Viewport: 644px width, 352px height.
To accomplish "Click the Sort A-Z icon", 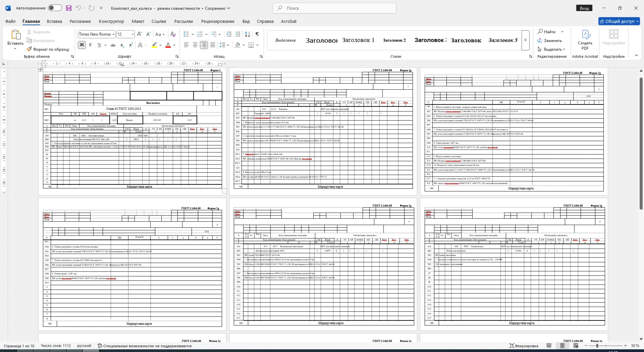I will coord(248,34).
